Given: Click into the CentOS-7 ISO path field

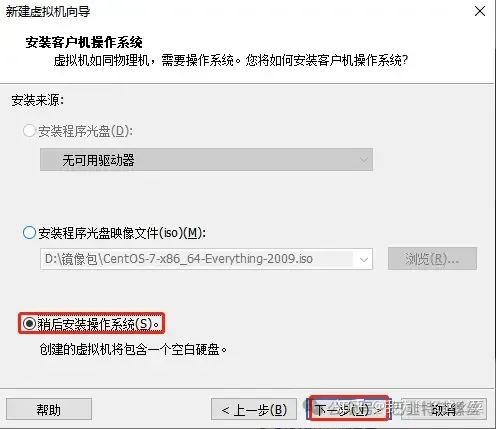Looking at the screenshot, I should (198, 259).
